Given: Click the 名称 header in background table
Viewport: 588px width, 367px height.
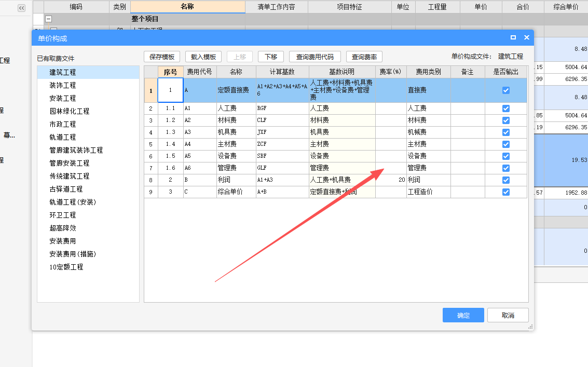Looking at the screenshot, I should (x=187, y=7).
